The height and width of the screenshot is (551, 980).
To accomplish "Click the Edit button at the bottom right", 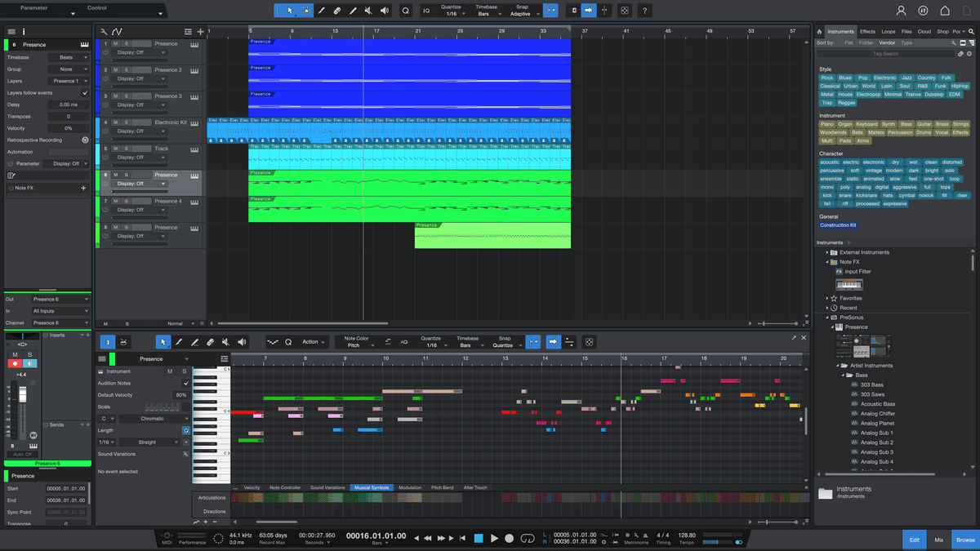I will tap(915, 540).
